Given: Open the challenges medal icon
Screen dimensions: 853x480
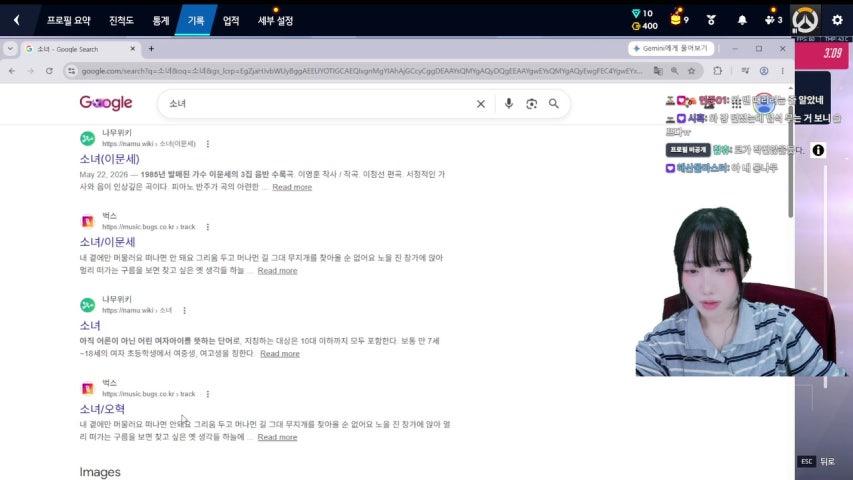Looking at the screenshot, I should [x=711, y=20].
